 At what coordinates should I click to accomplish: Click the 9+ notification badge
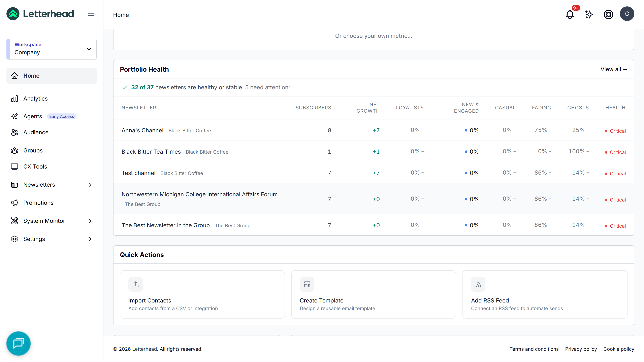point(576,8)
